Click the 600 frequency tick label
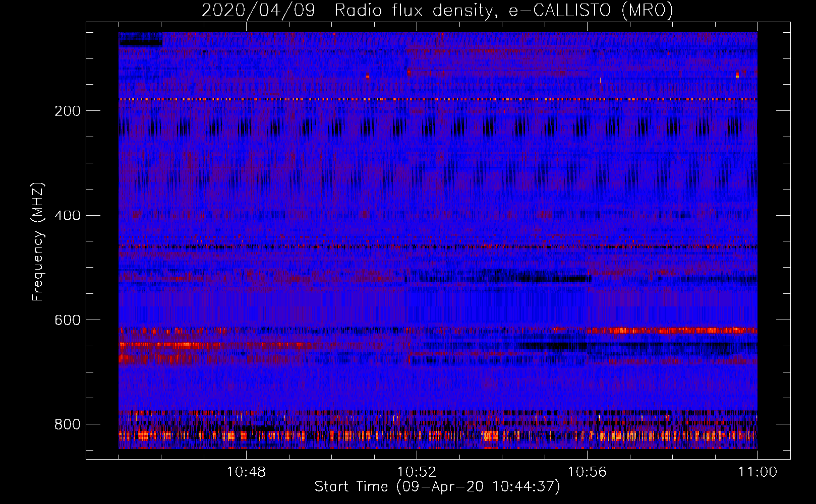This screenshot has height=504, width=816. click(68, 320)
